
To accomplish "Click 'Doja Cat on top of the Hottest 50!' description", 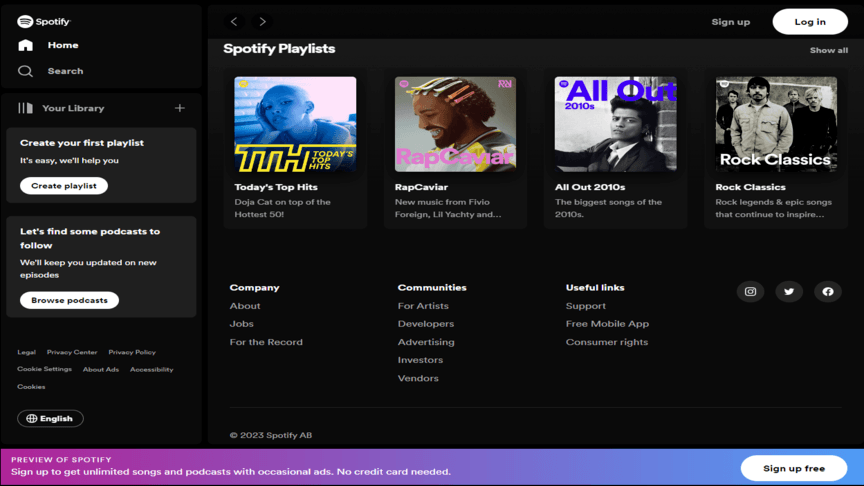I will pyautogui.click(x=283, y=208).
